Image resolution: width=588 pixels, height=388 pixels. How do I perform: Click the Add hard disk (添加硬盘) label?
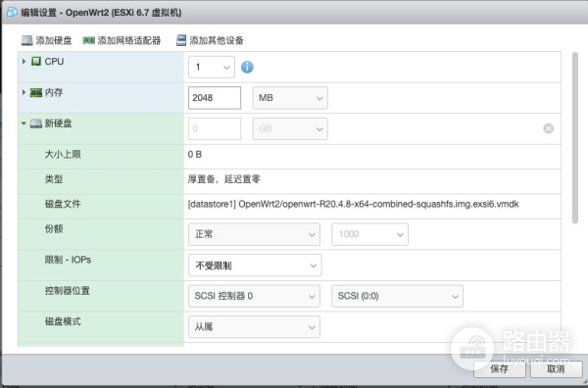54,40
